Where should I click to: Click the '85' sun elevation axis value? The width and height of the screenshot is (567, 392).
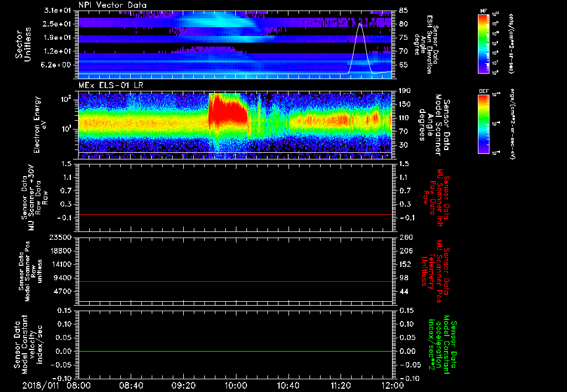(x=404, y=11)
